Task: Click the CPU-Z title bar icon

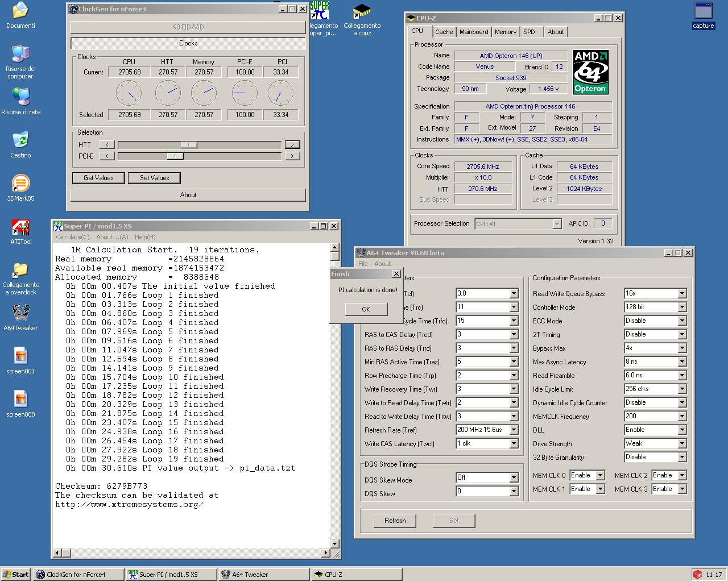Action: coord(411,18)
